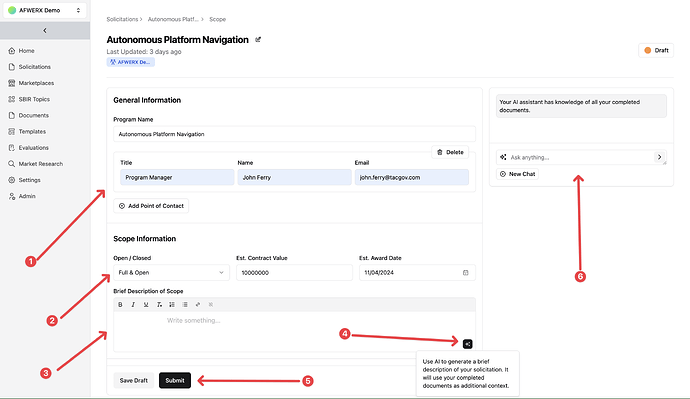Expand the AFWERX Demo workspace switcher

(45, 10)
